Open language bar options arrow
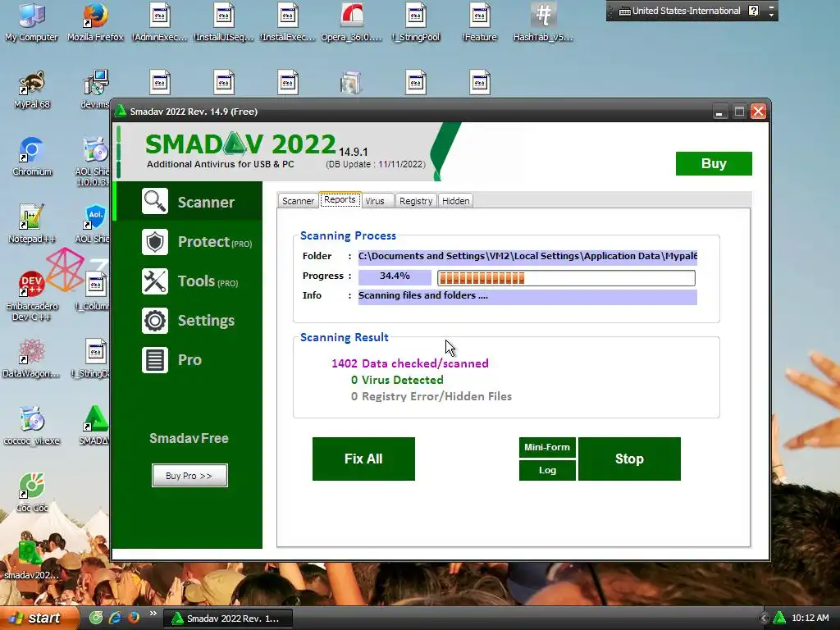The width and height of the screenshot is (840, 630). pyautogui.click(x=771, y=14)
